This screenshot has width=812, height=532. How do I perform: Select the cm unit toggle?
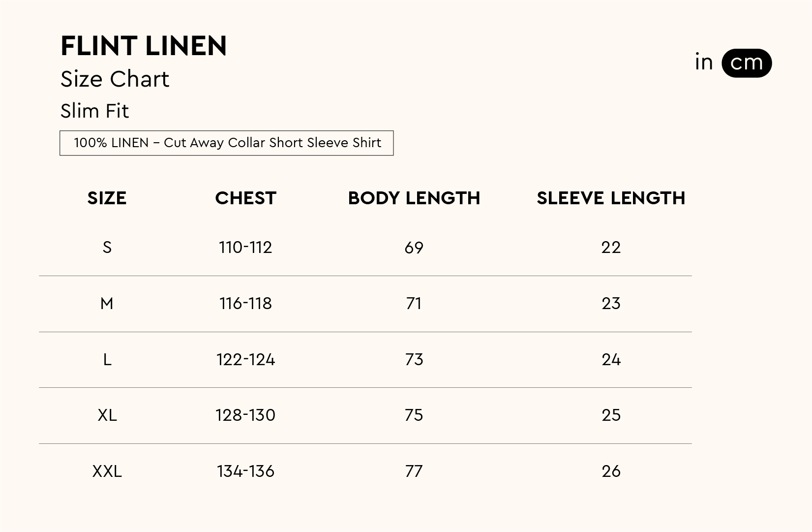pos(746,63)
